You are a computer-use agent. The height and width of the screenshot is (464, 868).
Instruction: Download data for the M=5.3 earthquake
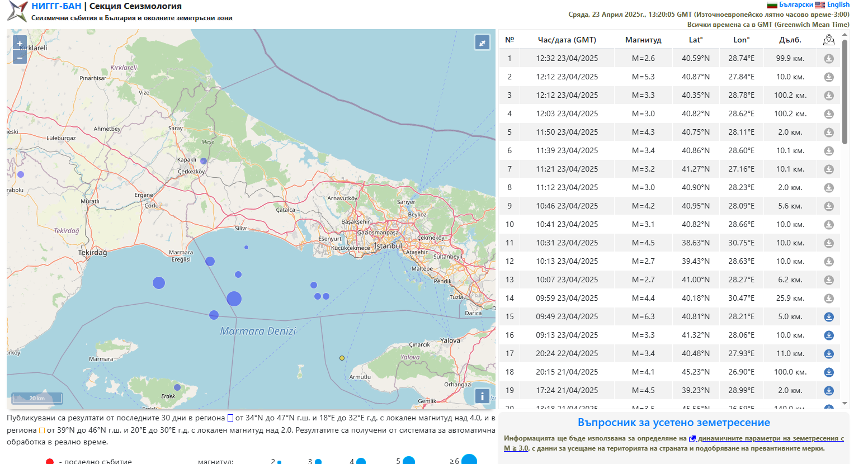pyautogui.click(x=829, y=77)
